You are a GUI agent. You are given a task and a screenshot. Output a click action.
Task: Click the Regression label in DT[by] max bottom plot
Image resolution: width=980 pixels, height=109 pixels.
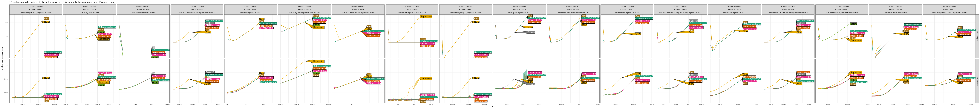(318, 61)
